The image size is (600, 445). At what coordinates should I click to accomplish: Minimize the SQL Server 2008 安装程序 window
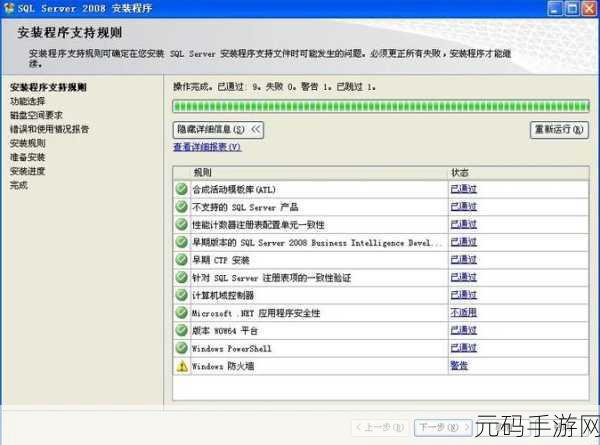pos(555,8)
